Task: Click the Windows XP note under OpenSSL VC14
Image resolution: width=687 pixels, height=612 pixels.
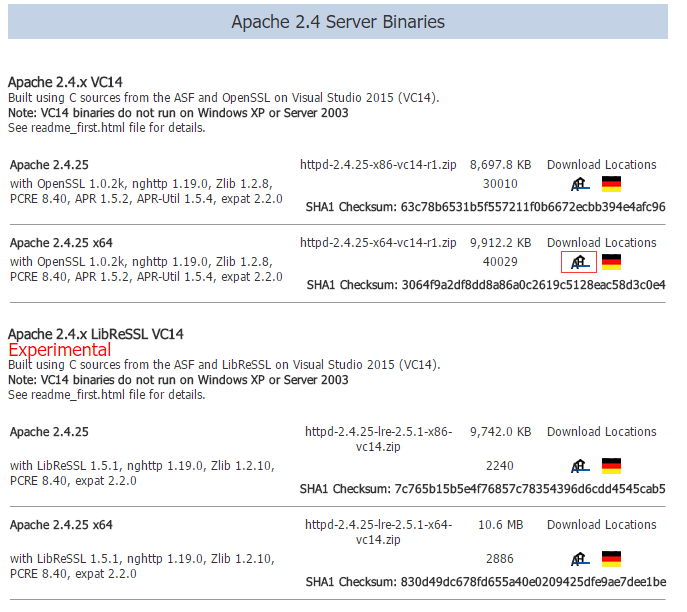Action: [x=178, y=113]
